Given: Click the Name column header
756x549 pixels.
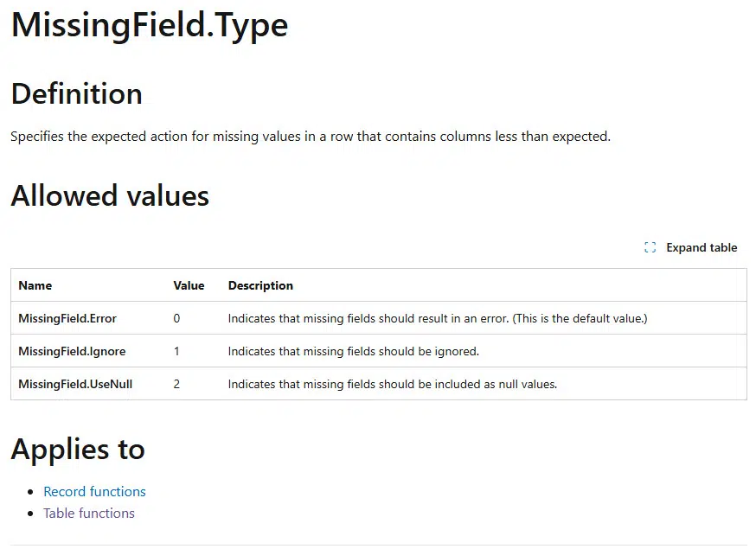Looking at the screenshot, I should tap(35, 285).
